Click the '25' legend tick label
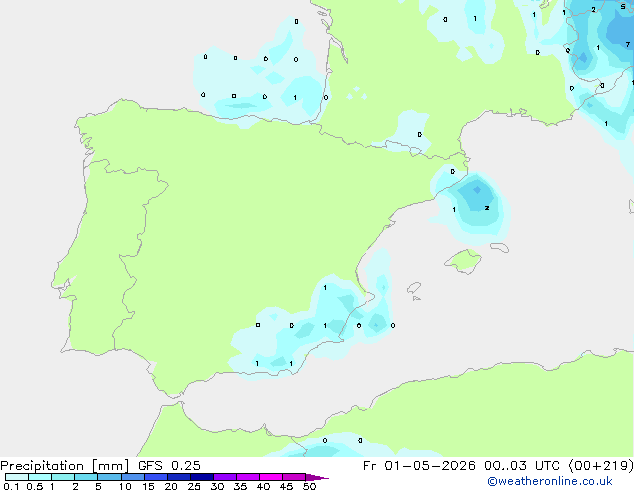 tap(194, 486)
